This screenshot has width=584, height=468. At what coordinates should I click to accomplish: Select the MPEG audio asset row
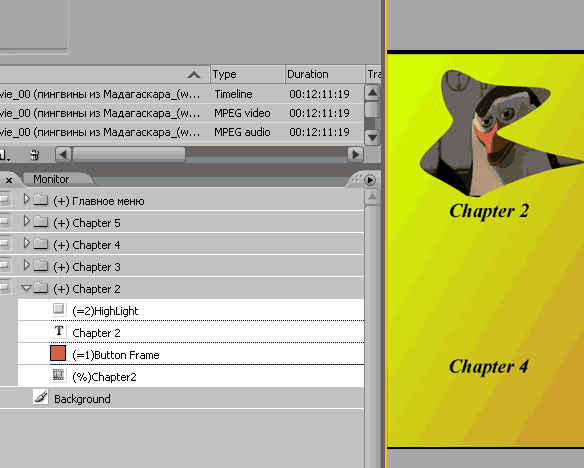(182, 132)
